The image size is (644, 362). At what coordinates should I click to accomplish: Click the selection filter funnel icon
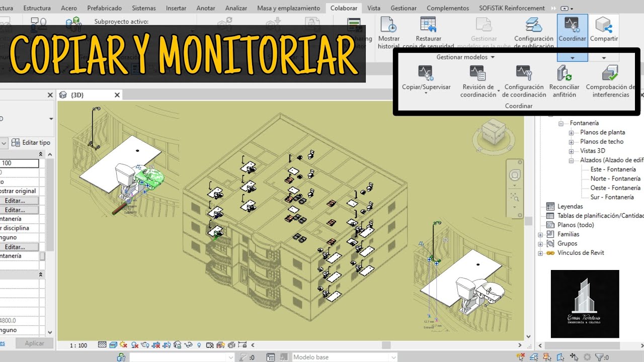(599, 357)
